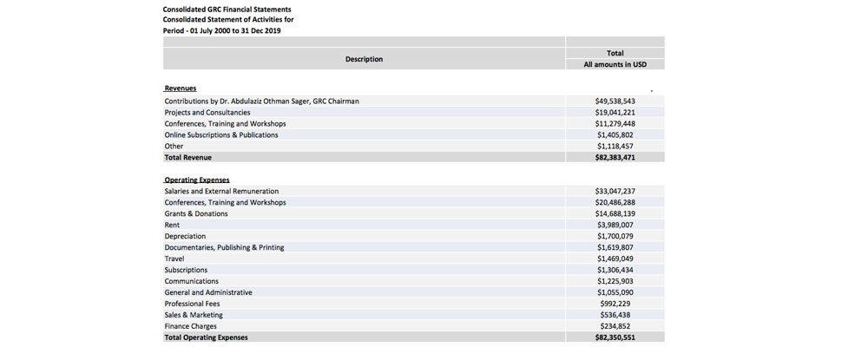
Task: Click the Consolidated GRC Financial Statements title
Action: pyautogui.click(x=227, y=10)
